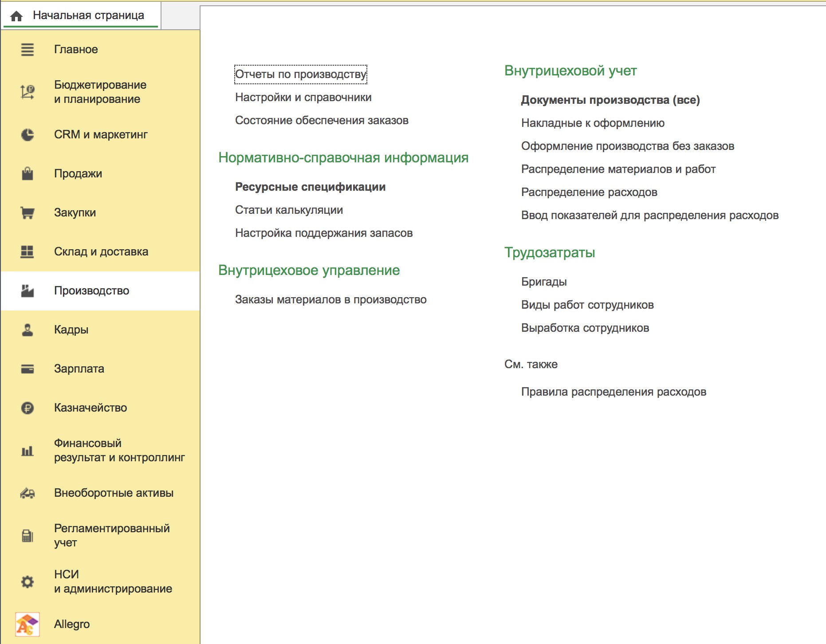
Task: Open Правила распределения расходов link
Action: 614,392
